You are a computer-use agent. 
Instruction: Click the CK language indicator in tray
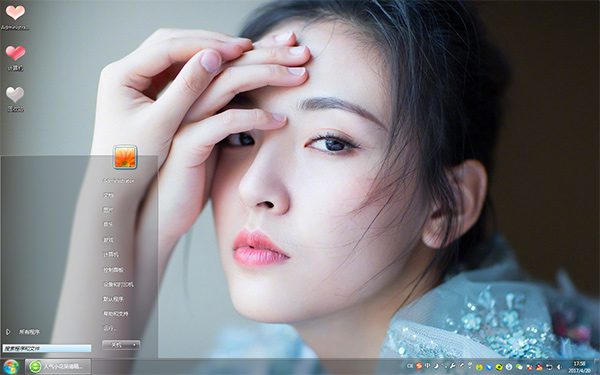[410, 366]
